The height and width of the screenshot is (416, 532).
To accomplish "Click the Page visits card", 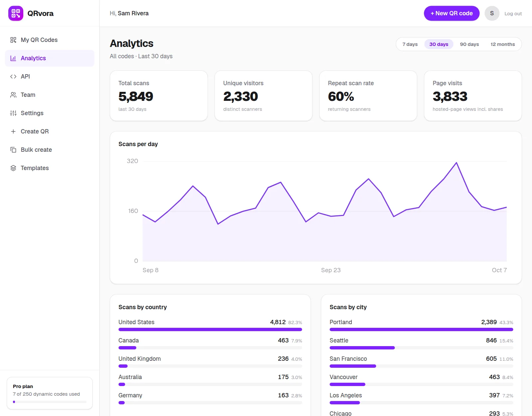I will pos(473,96).
